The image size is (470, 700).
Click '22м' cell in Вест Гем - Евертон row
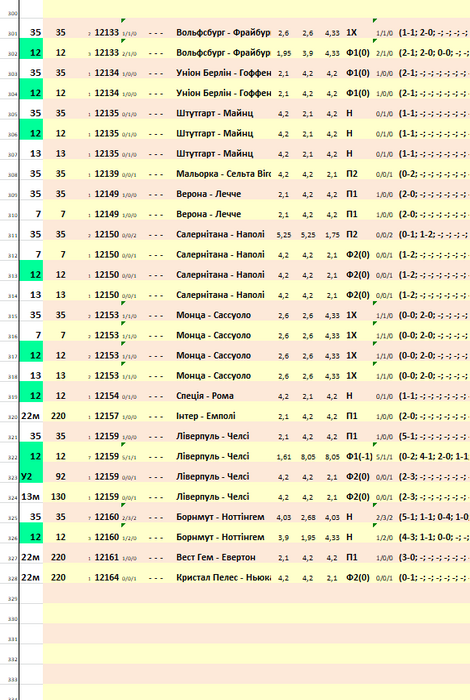tap(30, 557)
